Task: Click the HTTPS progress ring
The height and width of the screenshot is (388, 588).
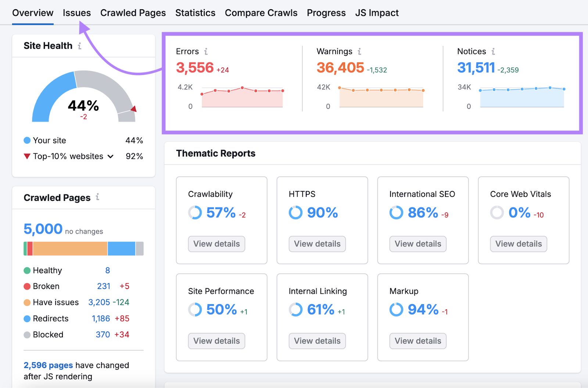Action: (x=295, y=213)
